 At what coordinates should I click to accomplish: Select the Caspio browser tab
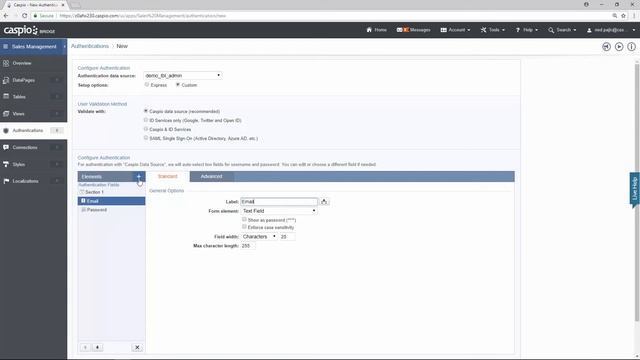36,5
